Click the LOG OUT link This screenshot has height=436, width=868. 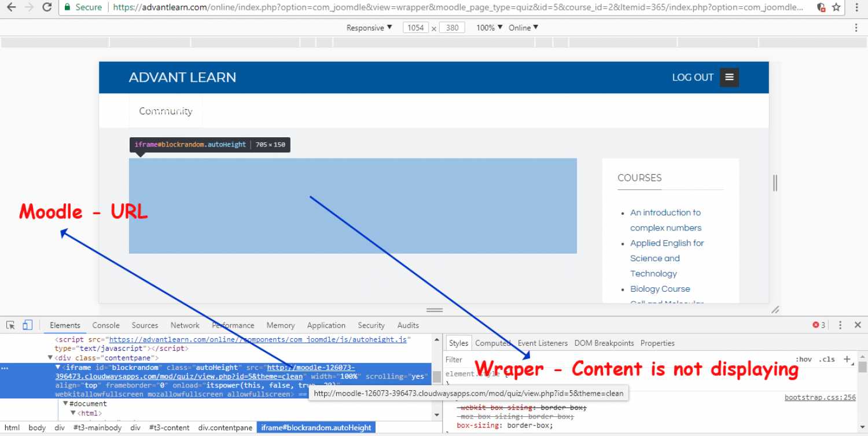coord(692,78)
